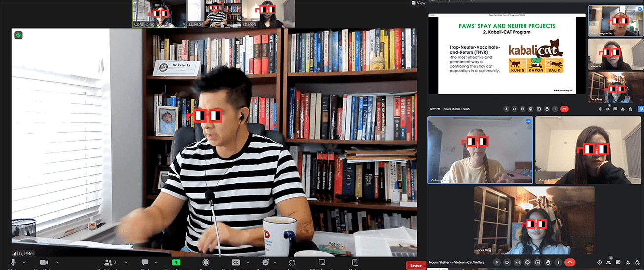644x270 pixels.
Task: Click the green encryption shield icon
Action: pos(18,35)
